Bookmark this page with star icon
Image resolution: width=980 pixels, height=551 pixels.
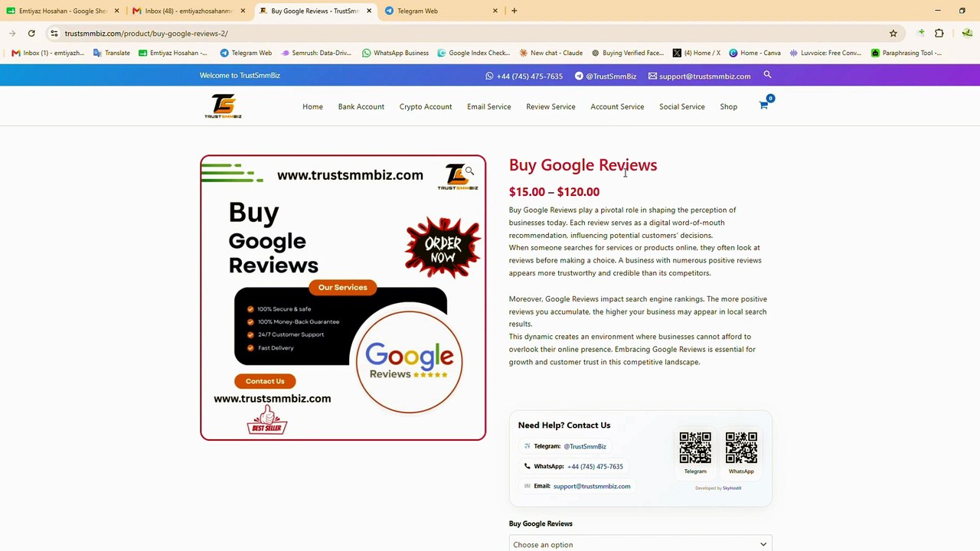pyautogui.click(x=893, y=34)
